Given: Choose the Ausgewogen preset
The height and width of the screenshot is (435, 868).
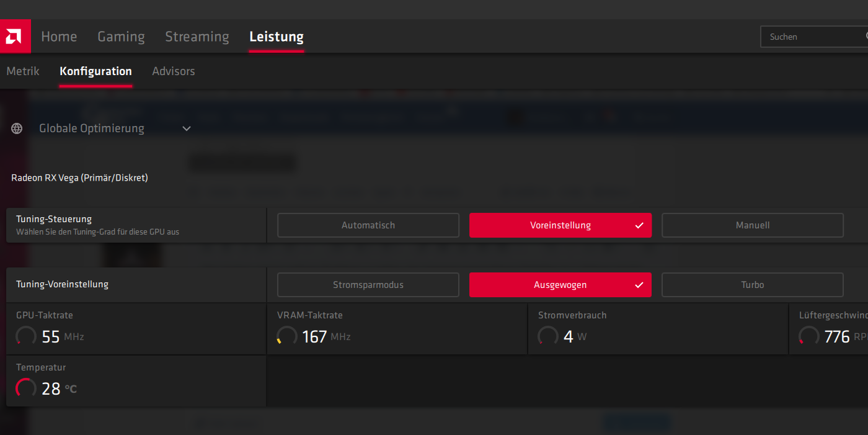Looking at the screenshot, I should pyautogui.click(x=560, y=285).
